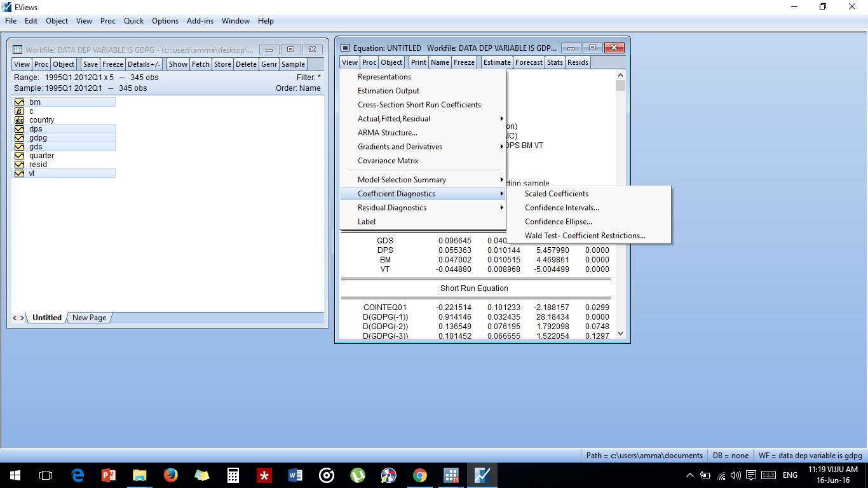Image resolution: width=868 pixels, height=488 pixels.
Task: Open the Add-ins menu
Action: [x=200, y=21]
